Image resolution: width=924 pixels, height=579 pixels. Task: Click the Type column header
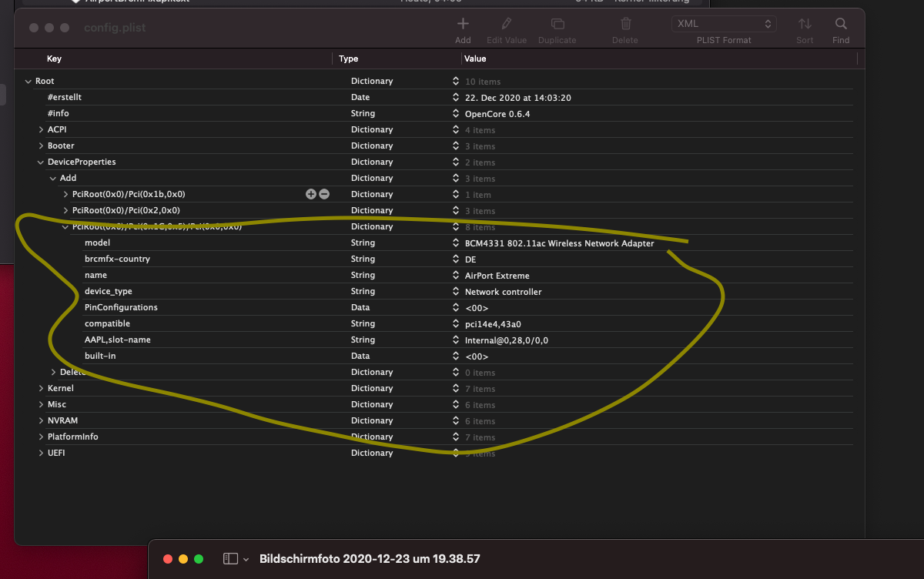(349, 59)
